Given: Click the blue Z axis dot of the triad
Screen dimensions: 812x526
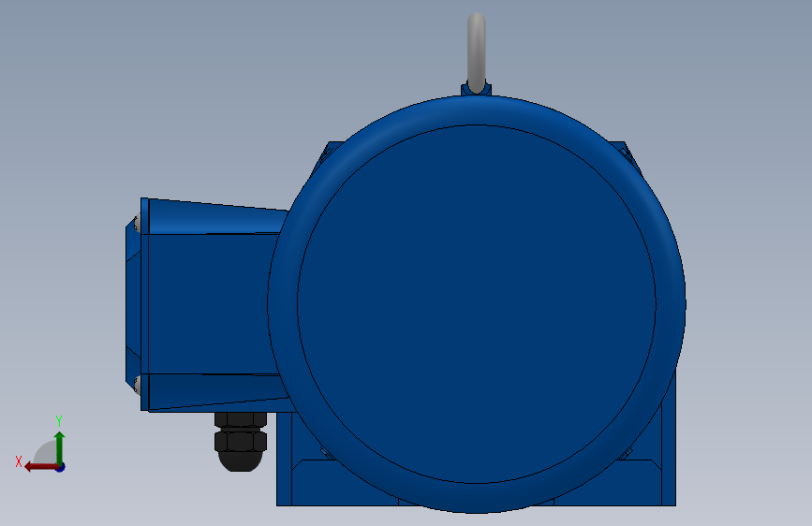Looking at the screenshot, I should coord(61,467).
